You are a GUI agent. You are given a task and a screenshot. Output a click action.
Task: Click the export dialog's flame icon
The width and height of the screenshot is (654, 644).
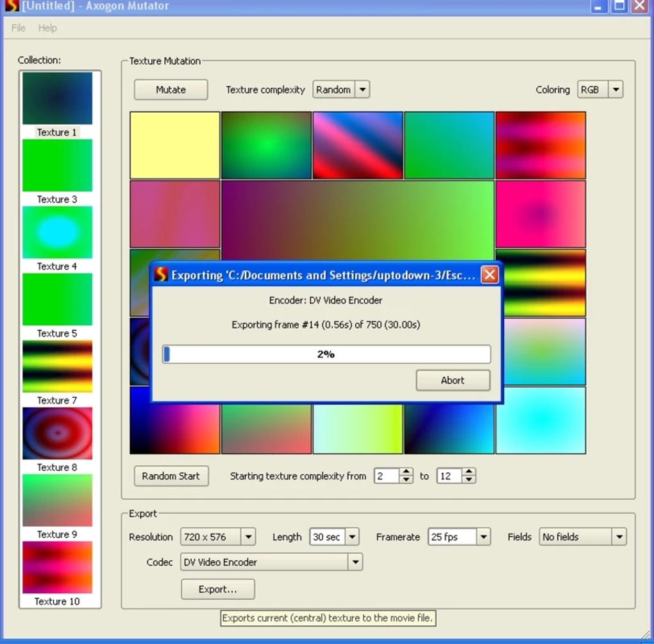point(160,274)
